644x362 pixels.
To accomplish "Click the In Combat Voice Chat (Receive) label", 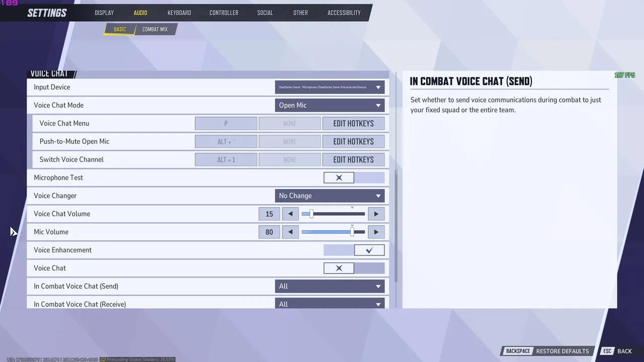I will [79, 304].
